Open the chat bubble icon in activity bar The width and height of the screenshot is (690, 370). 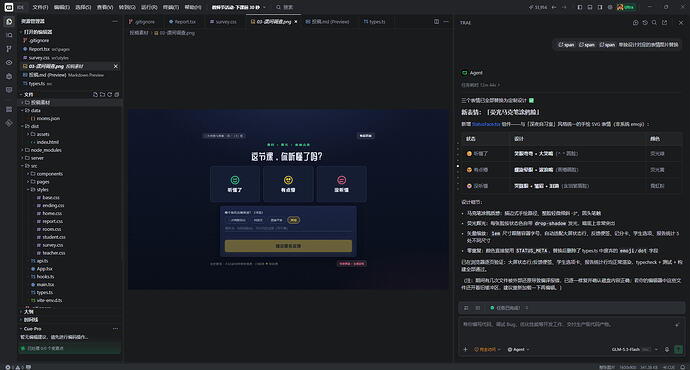point(9,90)
